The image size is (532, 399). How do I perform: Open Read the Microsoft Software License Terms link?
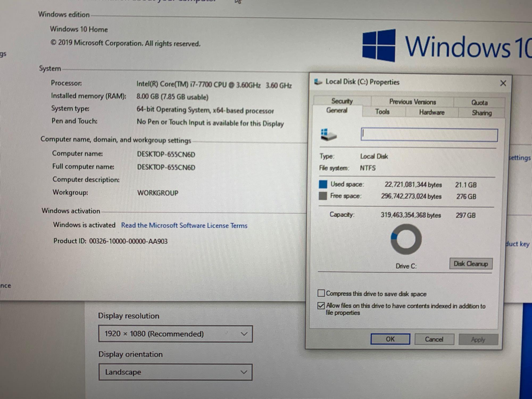[x=184, y=226]
